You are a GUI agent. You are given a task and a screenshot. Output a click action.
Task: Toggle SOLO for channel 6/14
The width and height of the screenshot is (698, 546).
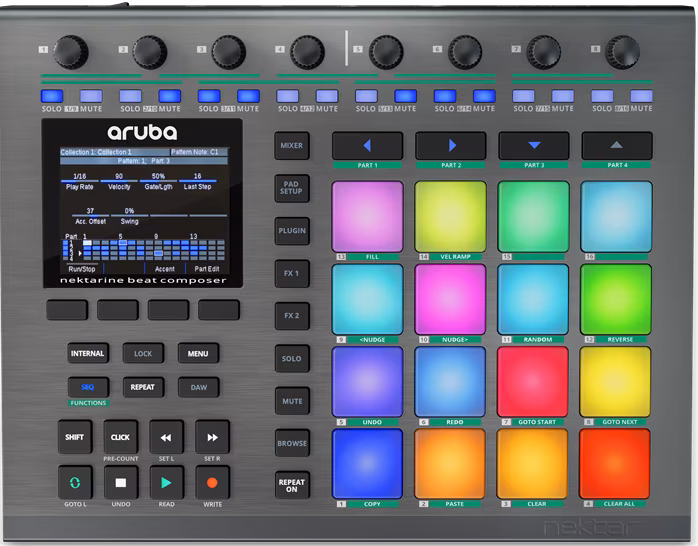click(x=445, y=96)
